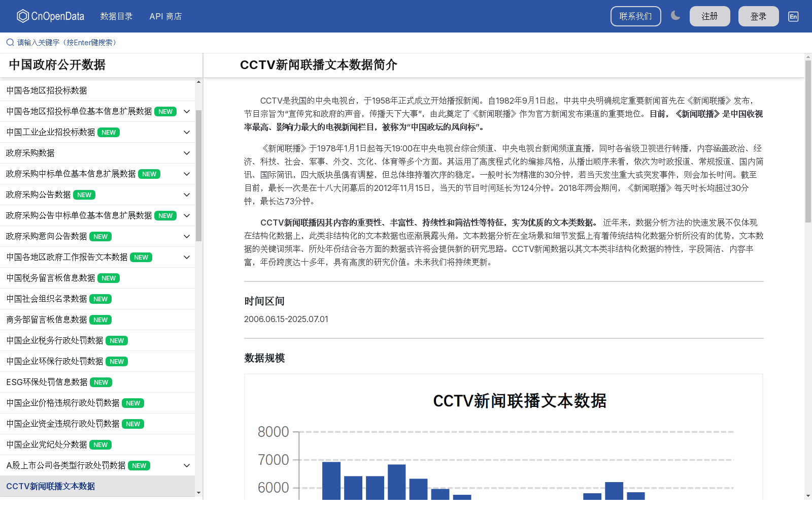
Task: Click the 数据规模 section heading
Action: tap(264, 358)
